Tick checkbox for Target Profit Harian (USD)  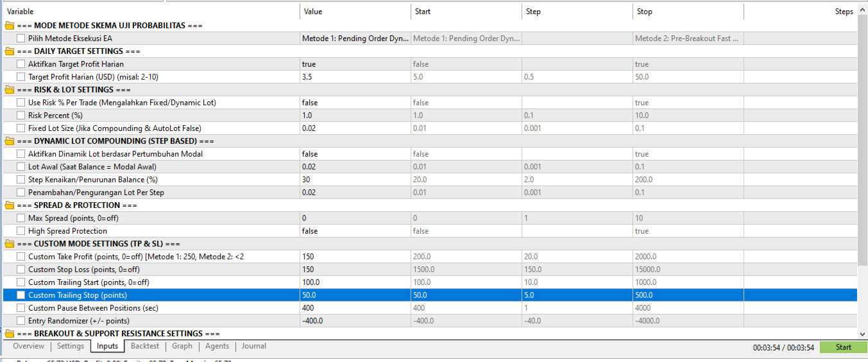click(21, 77)
